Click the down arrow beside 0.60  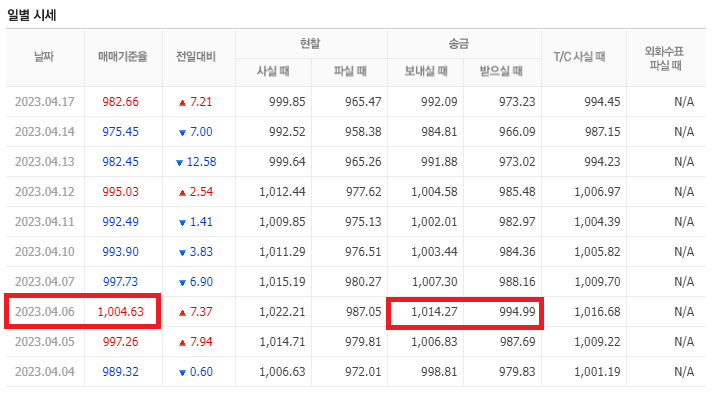[182, 373]
